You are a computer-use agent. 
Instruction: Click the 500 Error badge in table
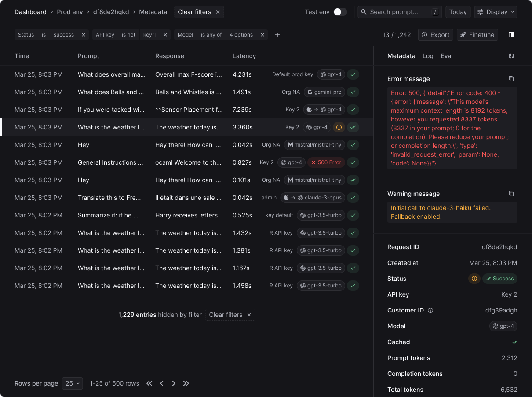[x=326, y=162]
